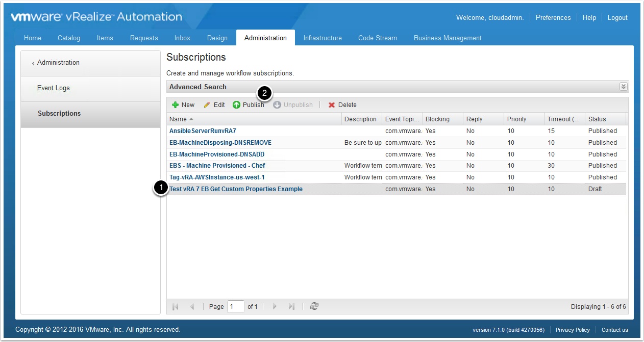Go to first page icon
This screenshot has height=342, width=644.
tap(176, 306)
